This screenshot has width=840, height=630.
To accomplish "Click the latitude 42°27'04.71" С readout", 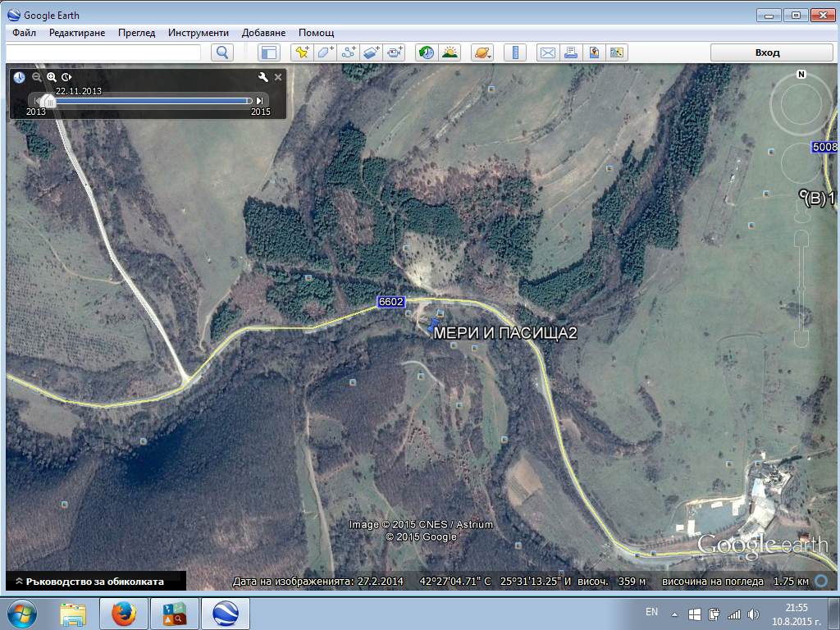I will tap(455, 582).
